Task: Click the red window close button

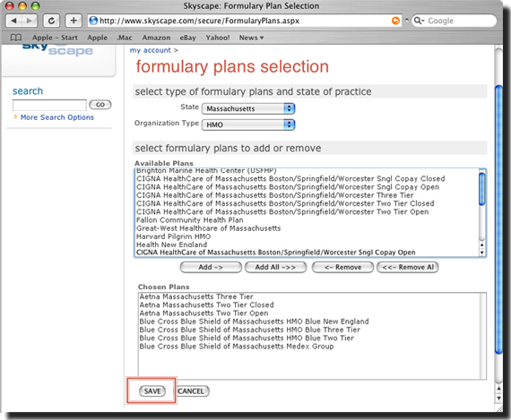Action: click(x=10, y=6)
